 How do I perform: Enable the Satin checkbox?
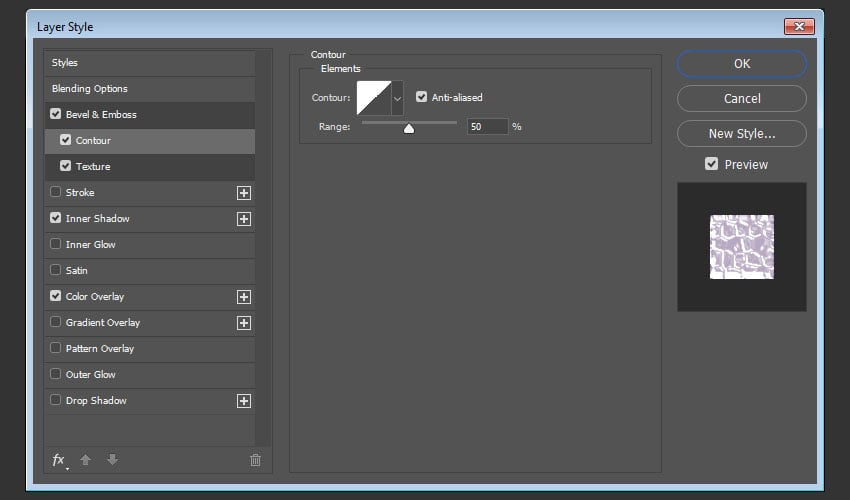coord(55,270)
